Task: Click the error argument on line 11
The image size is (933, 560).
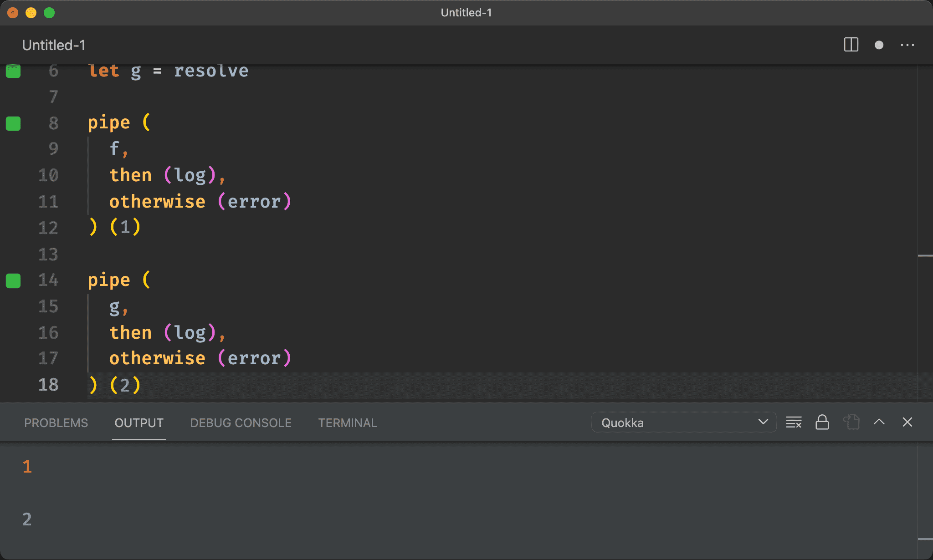Action: (x=254, y=202)
